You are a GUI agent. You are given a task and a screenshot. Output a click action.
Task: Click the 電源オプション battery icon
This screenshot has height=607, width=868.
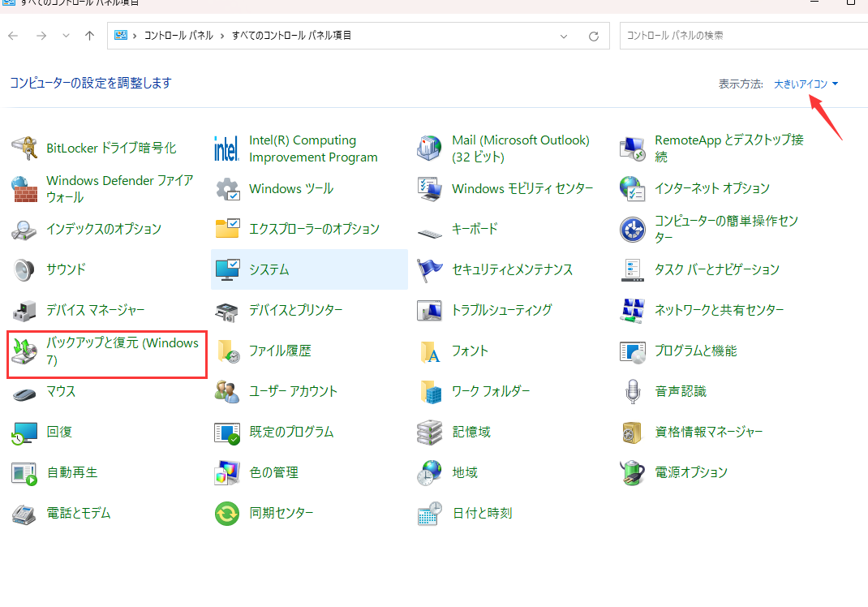[632, 472]
